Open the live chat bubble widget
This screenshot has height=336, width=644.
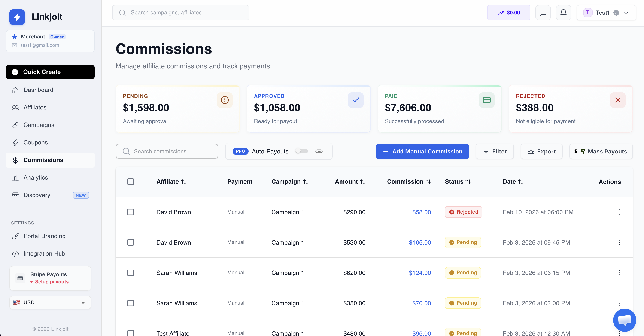pos(624,320)
